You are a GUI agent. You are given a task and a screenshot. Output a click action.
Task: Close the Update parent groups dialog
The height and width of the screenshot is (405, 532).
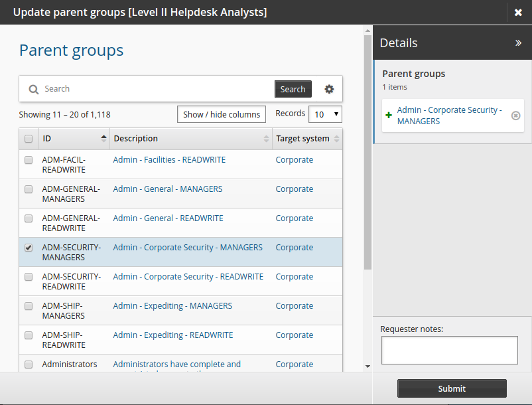tap(518, 13)
